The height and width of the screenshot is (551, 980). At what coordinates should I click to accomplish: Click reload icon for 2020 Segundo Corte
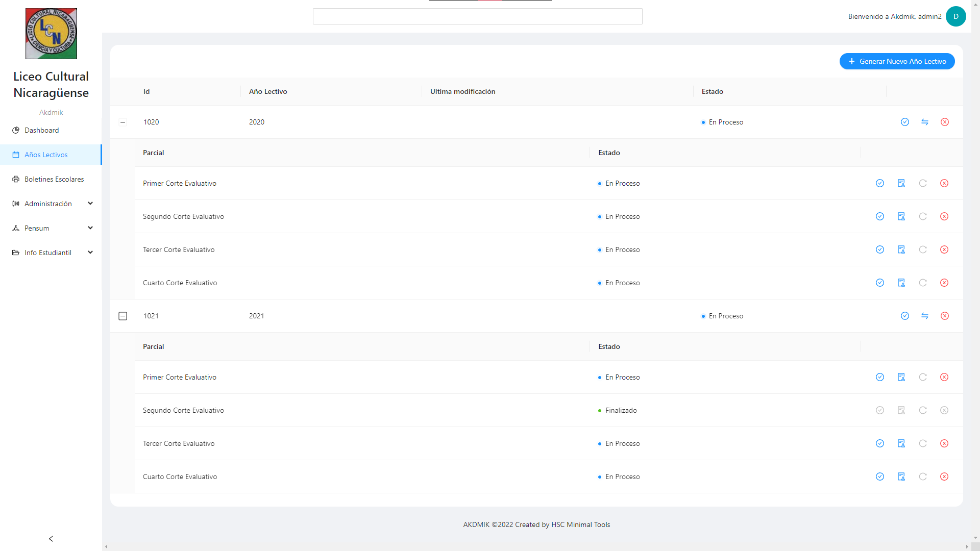tap(923, 216)
